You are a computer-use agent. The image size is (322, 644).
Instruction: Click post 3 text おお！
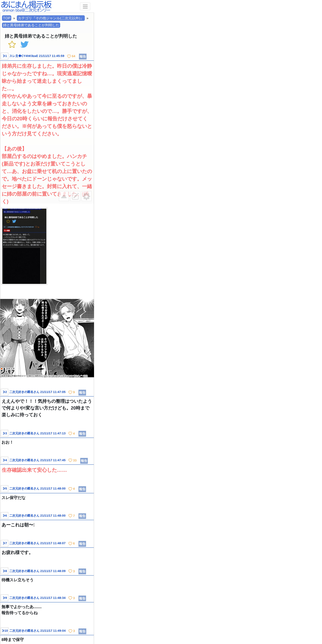coord(7,442)
